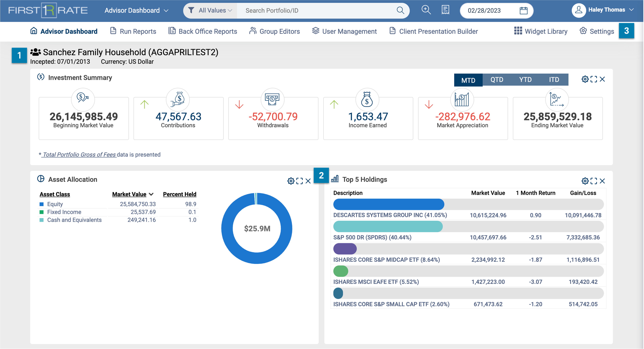Close the Top 5 Holdings widget
This screenshot has height=349, width=644.
pyautogui.click(x=603, y=181)
